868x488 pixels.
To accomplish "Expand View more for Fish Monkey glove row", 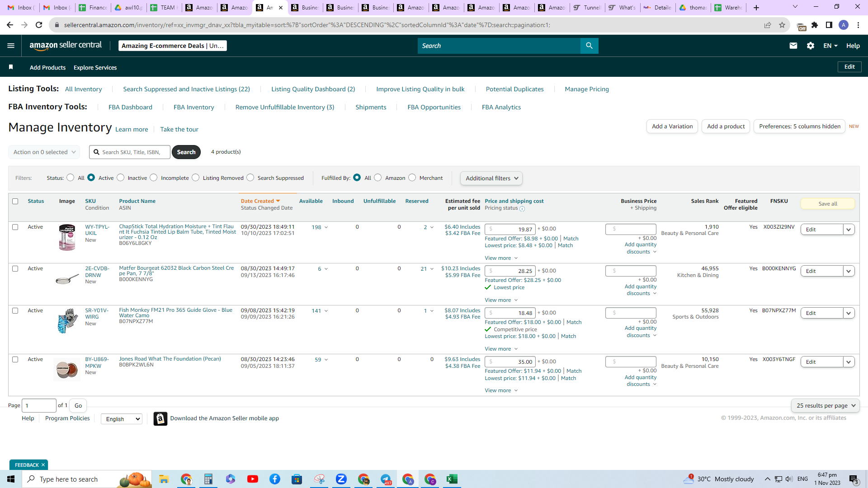I will click(501, 349).
